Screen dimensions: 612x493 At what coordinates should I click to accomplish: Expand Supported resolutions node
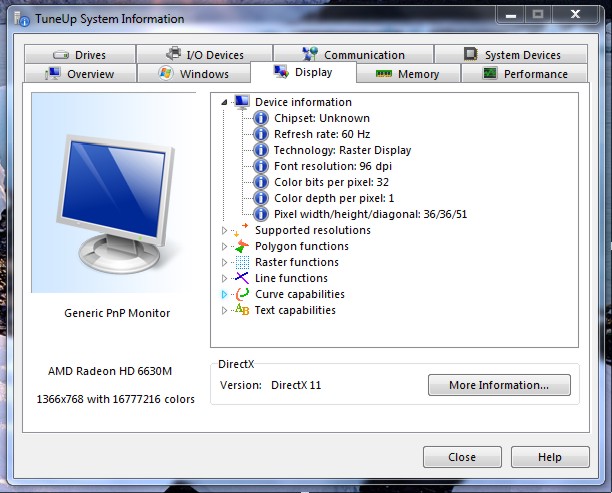[x=224, y=230]
